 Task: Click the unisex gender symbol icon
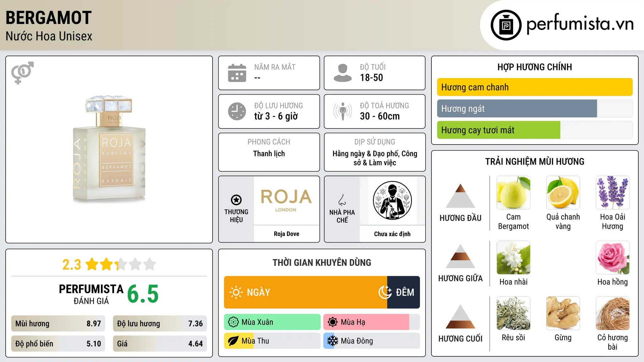(22, 73)
